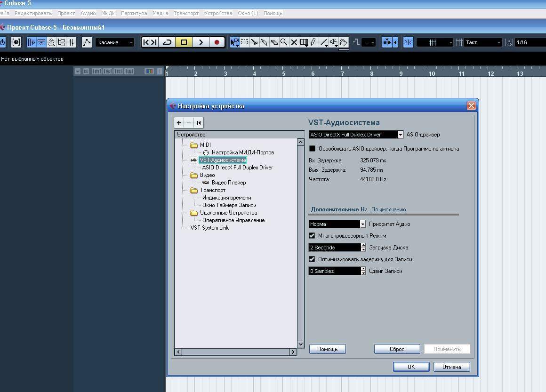Click the Record button in the transport

coord(217,42)
